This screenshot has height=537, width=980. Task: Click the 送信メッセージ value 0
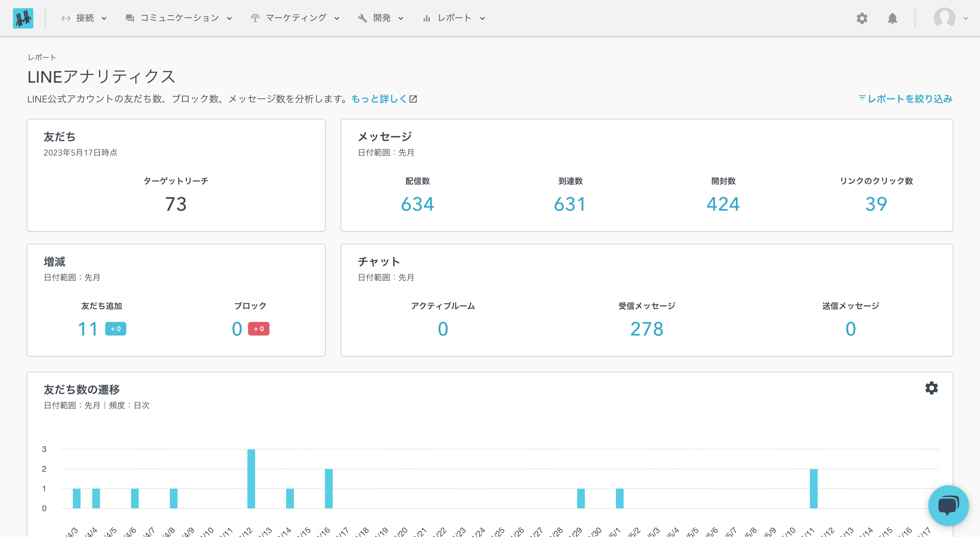click(851, 329)
